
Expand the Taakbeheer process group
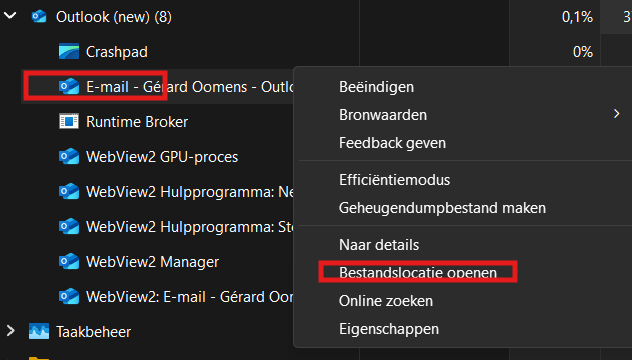coord(10,331)
